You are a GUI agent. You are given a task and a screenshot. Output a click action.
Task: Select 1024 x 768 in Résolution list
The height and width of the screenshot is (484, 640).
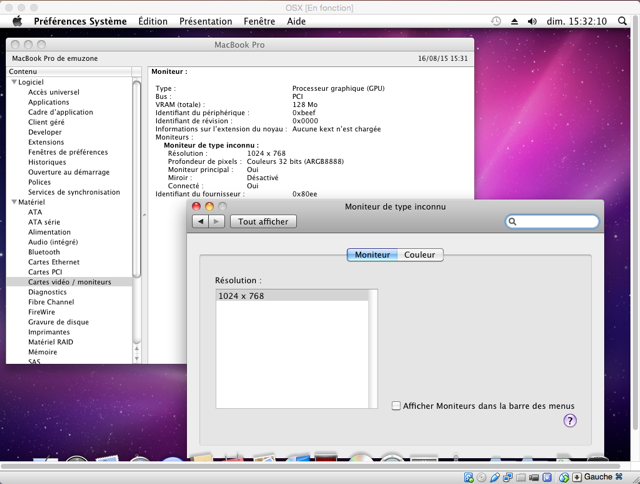[x=292, y=296]
